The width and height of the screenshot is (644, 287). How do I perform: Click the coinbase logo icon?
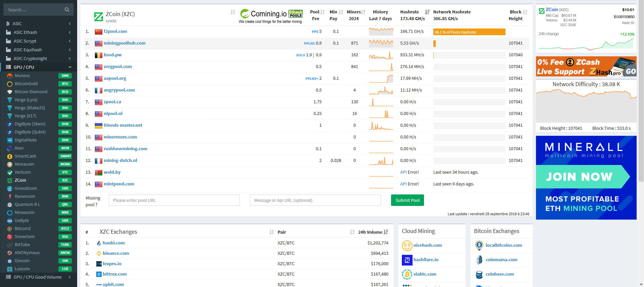(479, 275)
